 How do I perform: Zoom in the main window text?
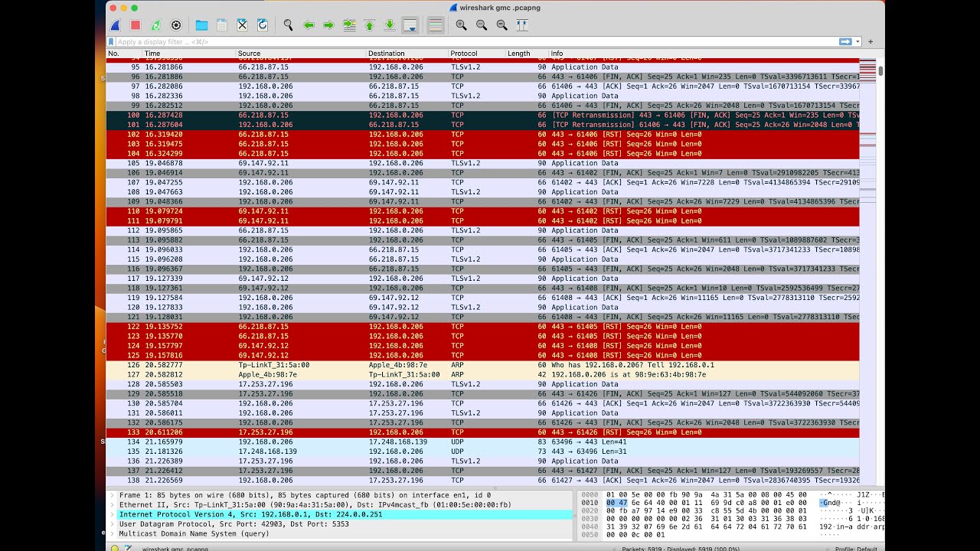461,25
